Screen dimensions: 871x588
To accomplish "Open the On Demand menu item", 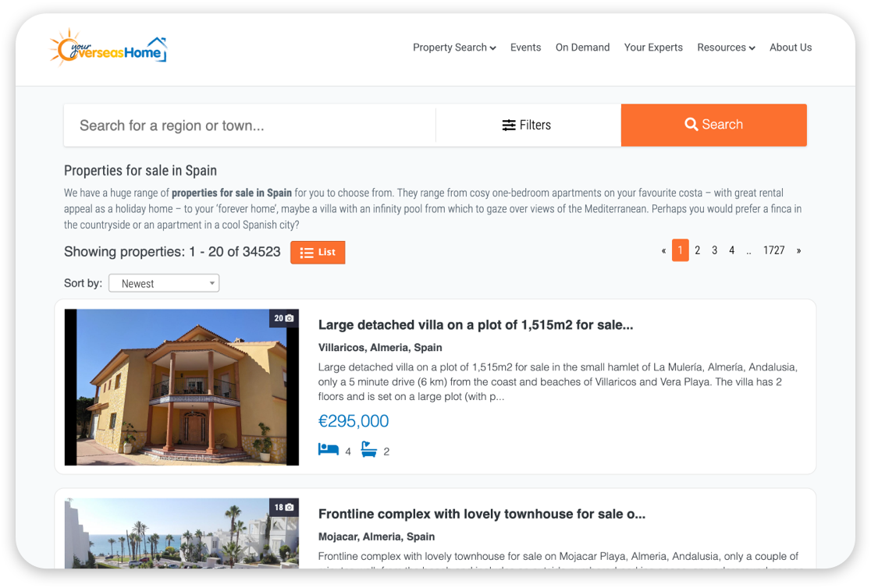I will point(582,48).
